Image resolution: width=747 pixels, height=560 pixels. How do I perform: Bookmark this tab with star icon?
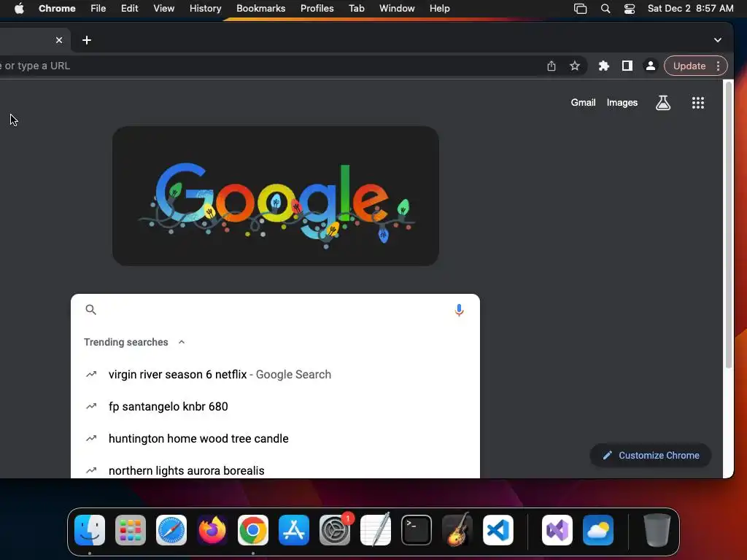(575, 66)
